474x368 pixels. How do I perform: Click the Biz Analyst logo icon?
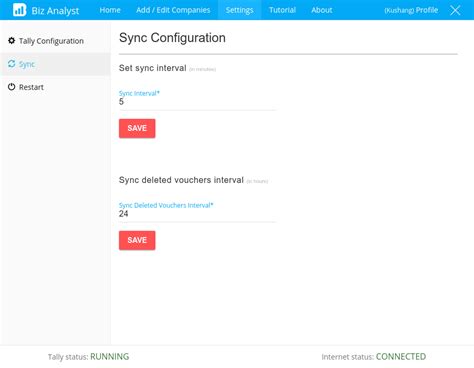click(x=19, y=10)
